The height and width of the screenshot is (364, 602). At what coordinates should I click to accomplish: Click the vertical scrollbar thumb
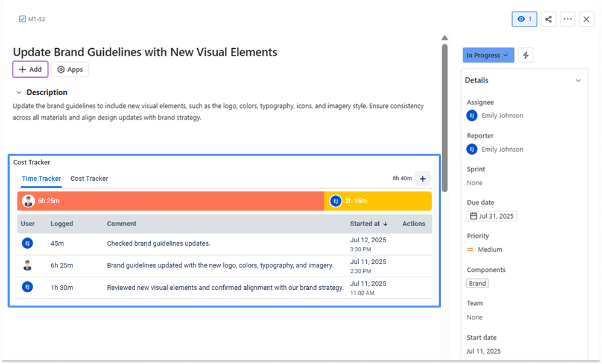coord(445,118)
